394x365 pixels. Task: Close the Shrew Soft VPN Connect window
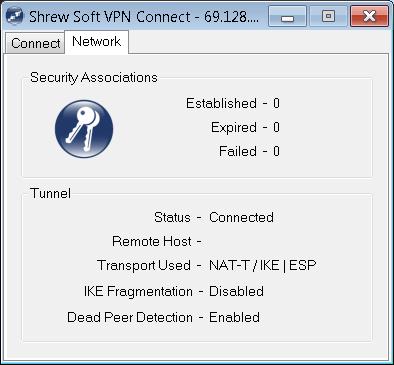[x=369, y=16]
